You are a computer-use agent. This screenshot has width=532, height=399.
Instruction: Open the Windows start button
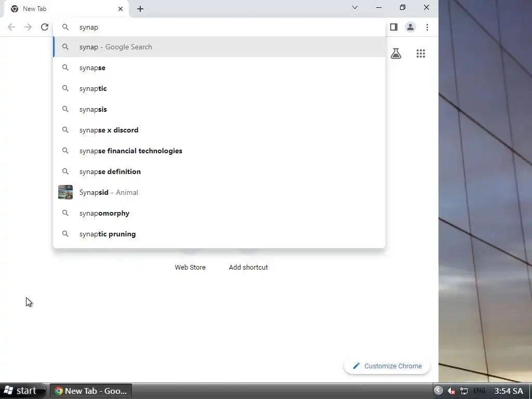click(22, 391)
